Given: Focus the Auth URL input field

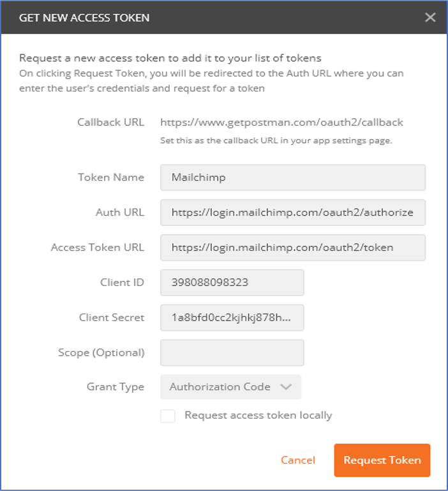Looking at the screenshot, I should [292, 213].
